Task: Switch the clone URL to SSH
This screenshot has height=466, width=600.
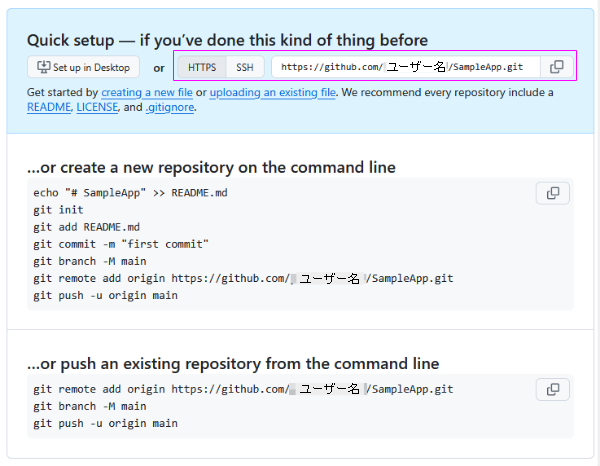Action: [x=245, y=67]
